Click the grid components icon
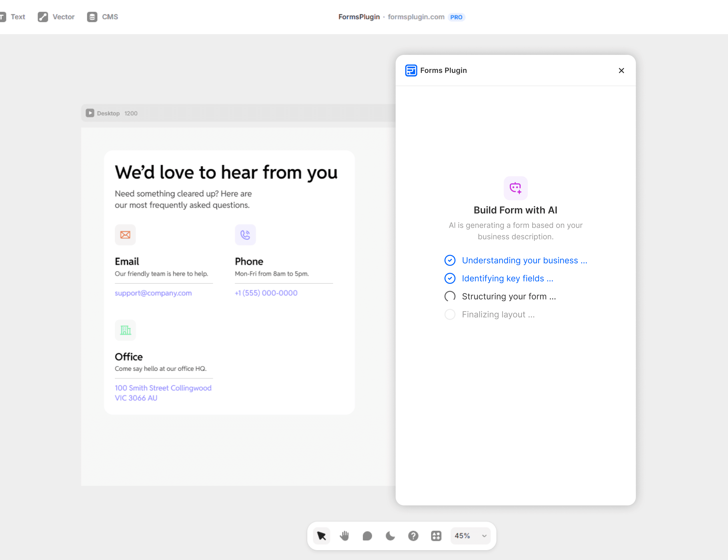The image size is (728, 560). (436, 536)
